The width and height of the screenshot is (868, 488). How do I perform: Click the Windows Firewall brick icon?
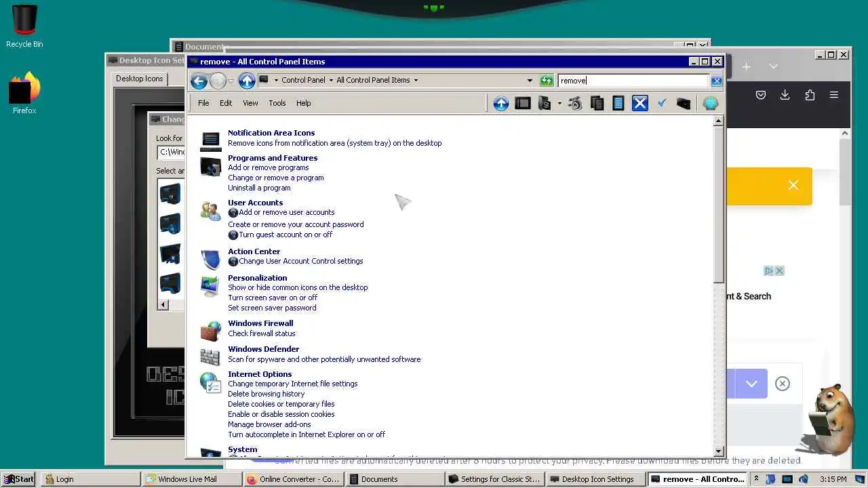point(210,331)
